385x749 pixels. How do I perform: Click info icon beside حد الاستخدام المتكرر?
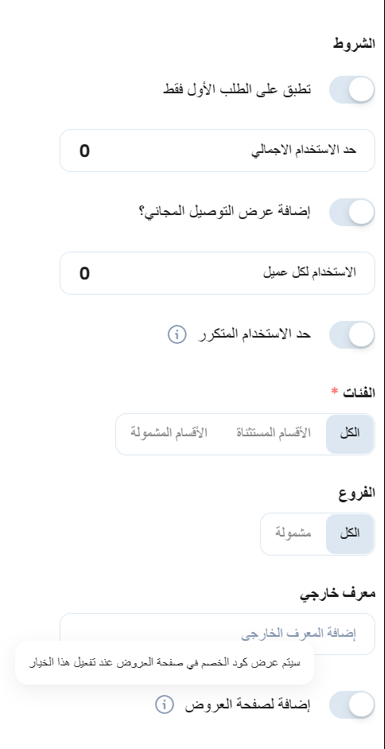point(177,335)
